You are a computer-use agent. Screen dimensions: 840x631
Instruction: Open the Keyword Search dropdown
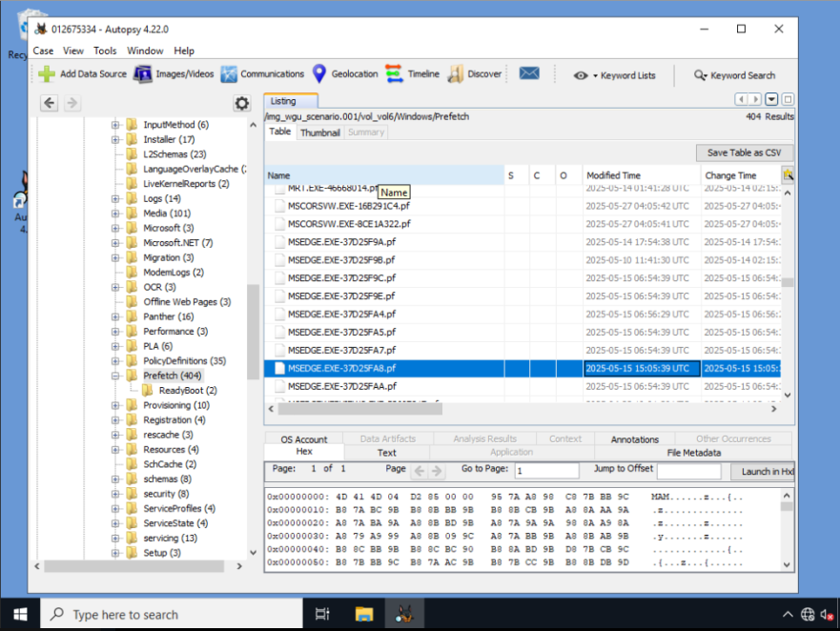pyautogui.click(x=734, y=75)
